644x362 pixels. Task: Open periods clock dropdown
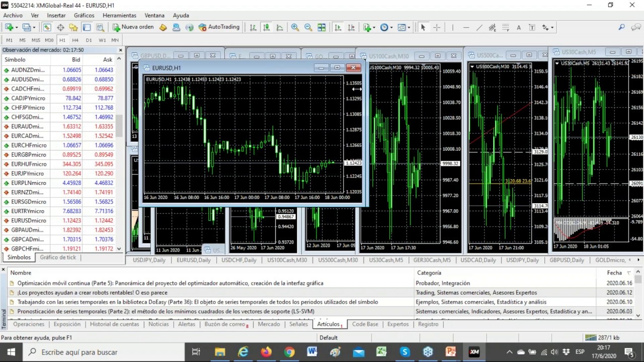tap(391, 28)
